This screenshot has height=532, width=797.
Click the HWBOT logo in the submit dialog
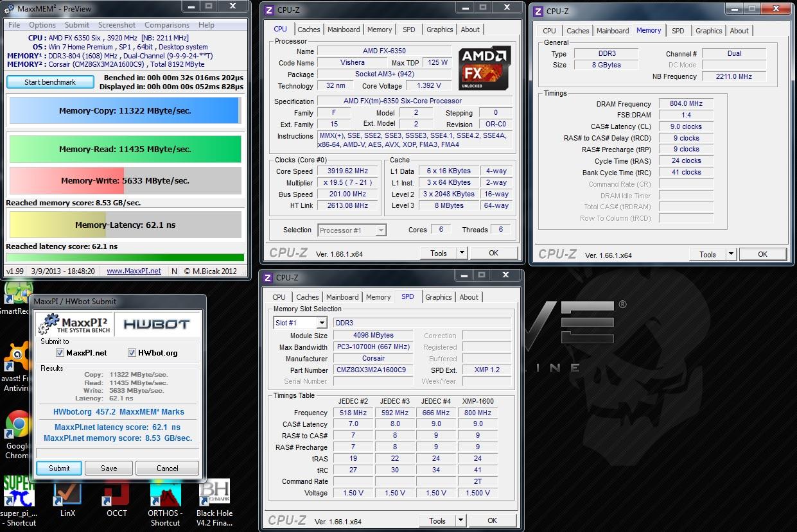156,324
